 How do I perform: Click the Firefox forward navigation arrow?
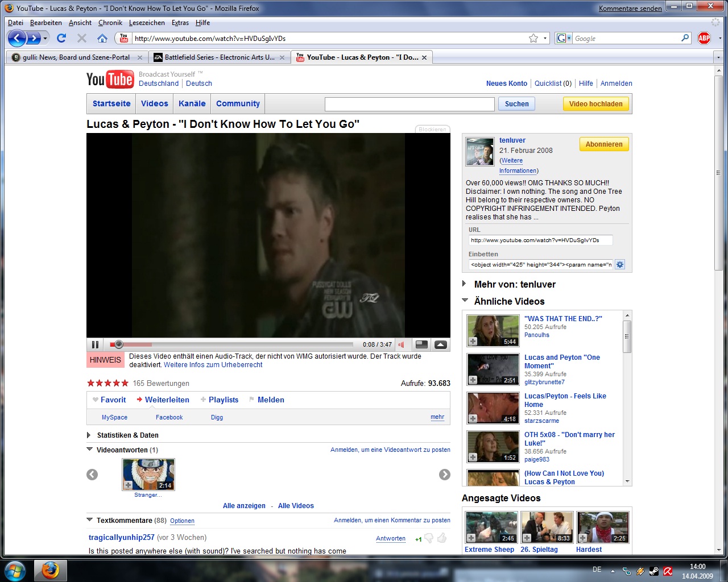(34, 38)
